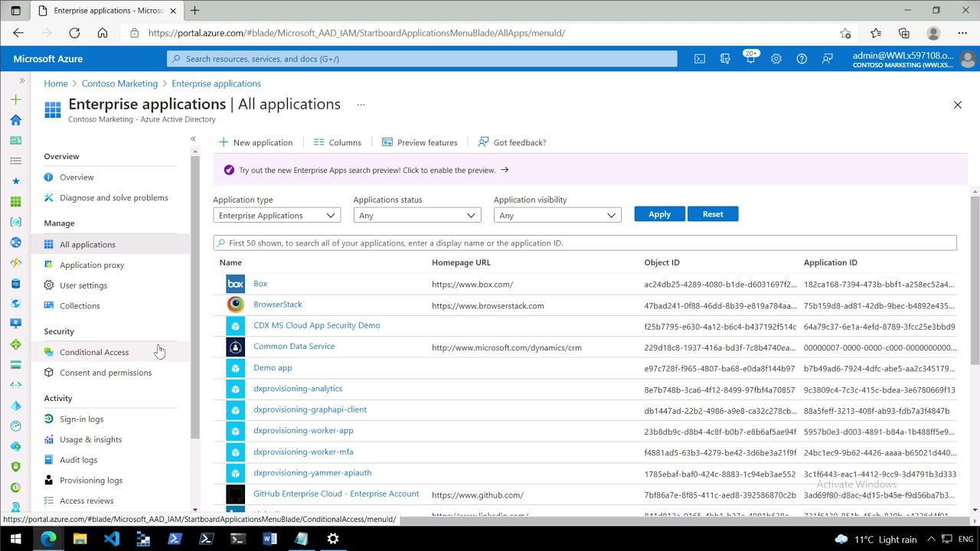Image resolution: width=980 pixels, height=551 pixels.
Task: Click the more options ellipsis beside title
Action: tap(361, 105)
